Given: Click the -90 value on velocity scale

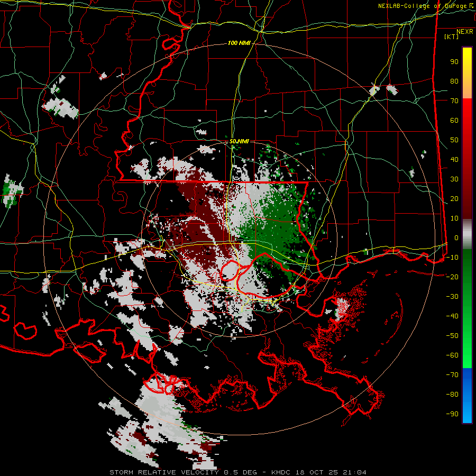Looking at the screenshot, I should [x=452, y=414].
